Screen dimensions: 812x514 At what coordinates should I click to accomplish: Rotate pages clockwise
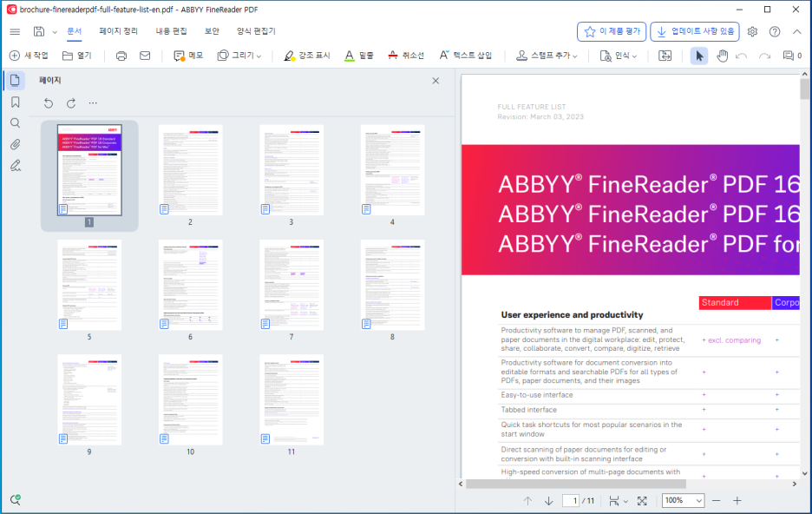coord(71,103)
